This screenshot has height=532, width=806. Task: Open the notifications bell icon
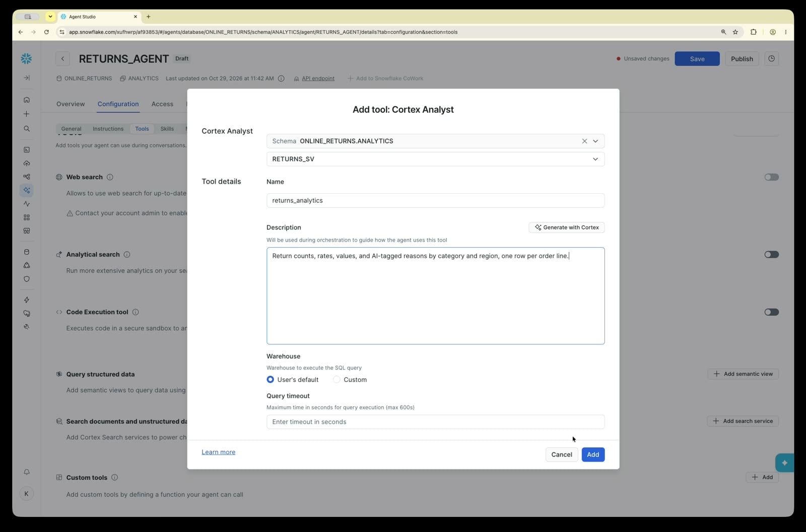tap(27, 472)
